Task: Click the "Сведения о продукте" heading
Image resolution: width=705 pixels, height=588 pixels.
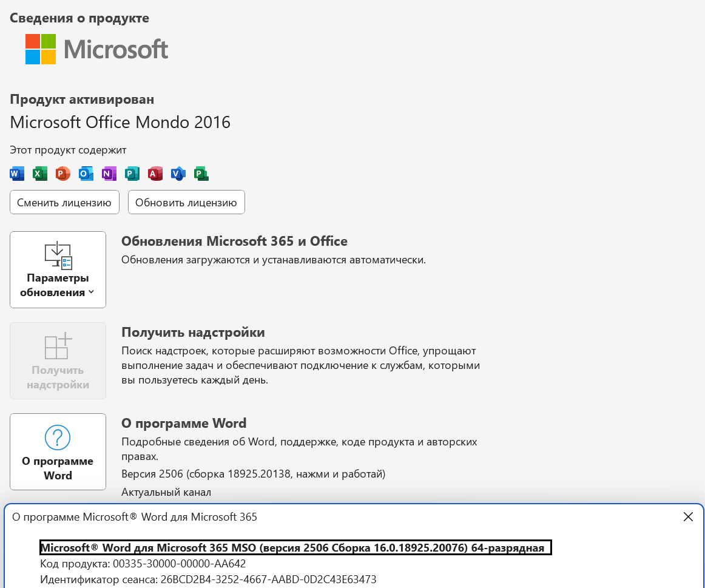Action: point(79,18)
